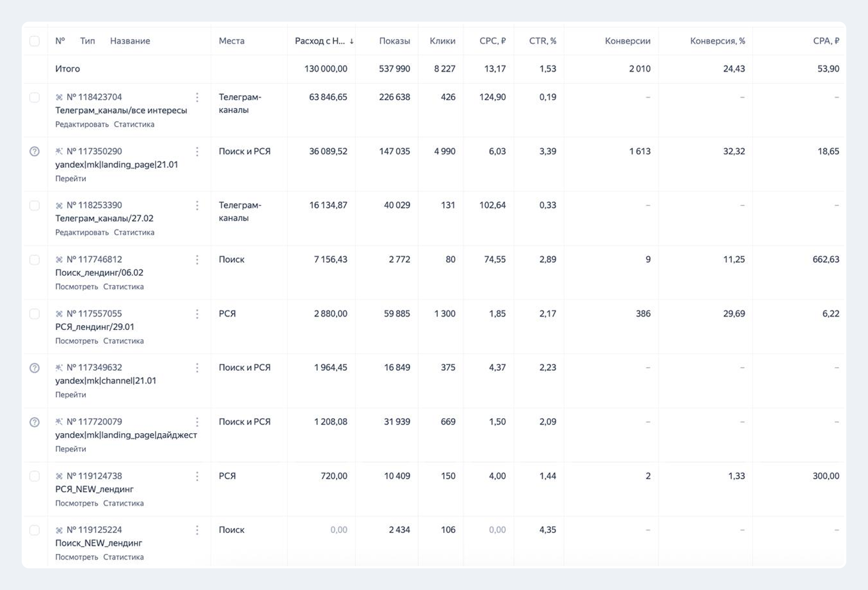Tick checkbox for campaign 119124738
Image resolution: width=868 pixels, height=590 pixels.
click(34, 476)
